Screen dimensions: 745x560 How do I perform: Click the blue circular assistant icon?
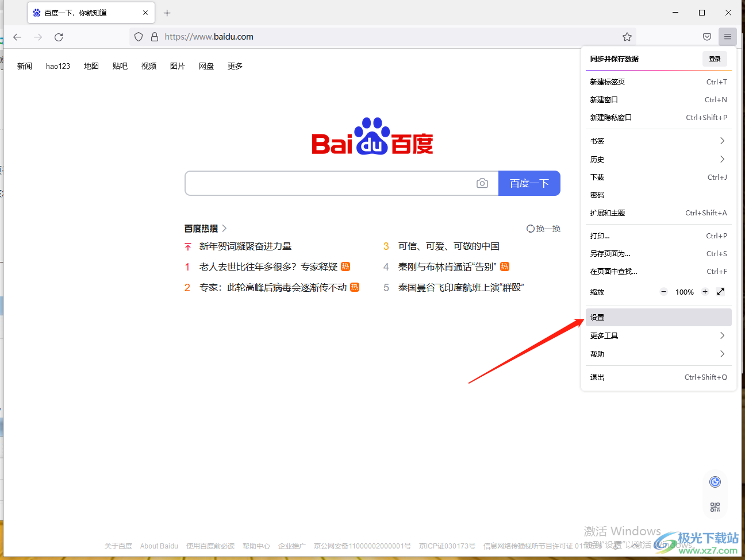[x=715, y=482]
